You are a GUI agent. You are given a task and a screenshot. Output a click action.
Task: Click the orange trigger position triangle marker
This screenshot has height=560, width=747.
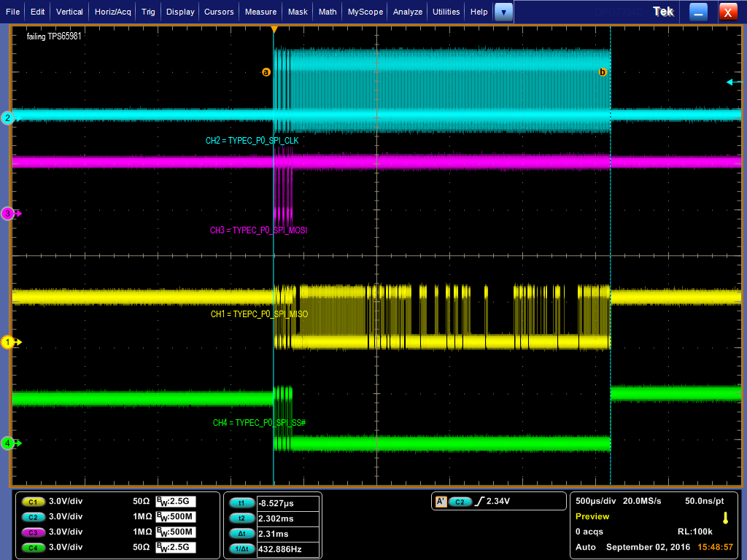275,28
